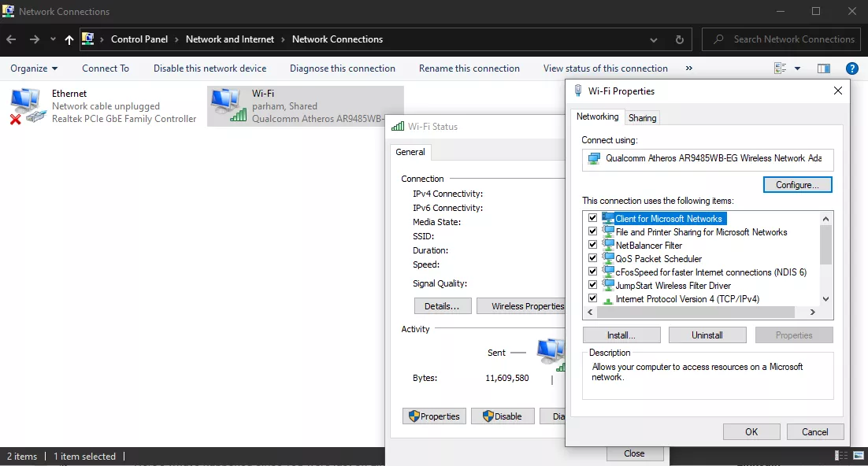Select Internet Protocol Version 4 (TCP/IPv4)

[x=688, y=299]
